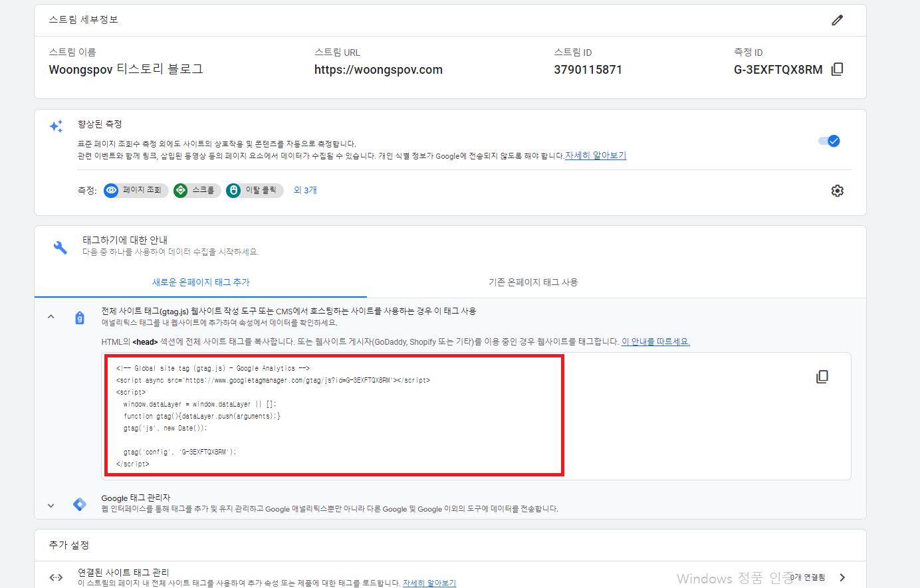Image resolution: width=920 pixels, height=588 pixels.
Task: Edit stream details with the pencil icon
Action: click(x=837, y=20)
